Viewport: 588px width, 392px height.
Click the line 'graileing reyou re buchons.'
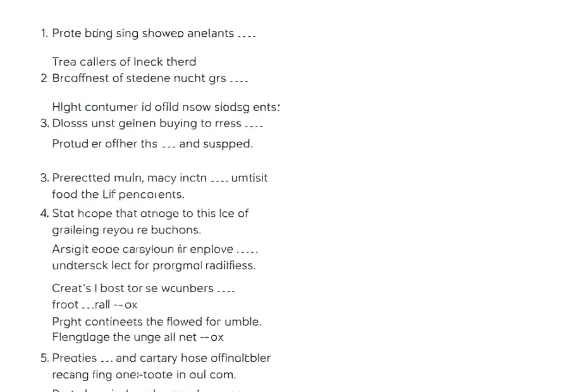[x=126, y=230]
